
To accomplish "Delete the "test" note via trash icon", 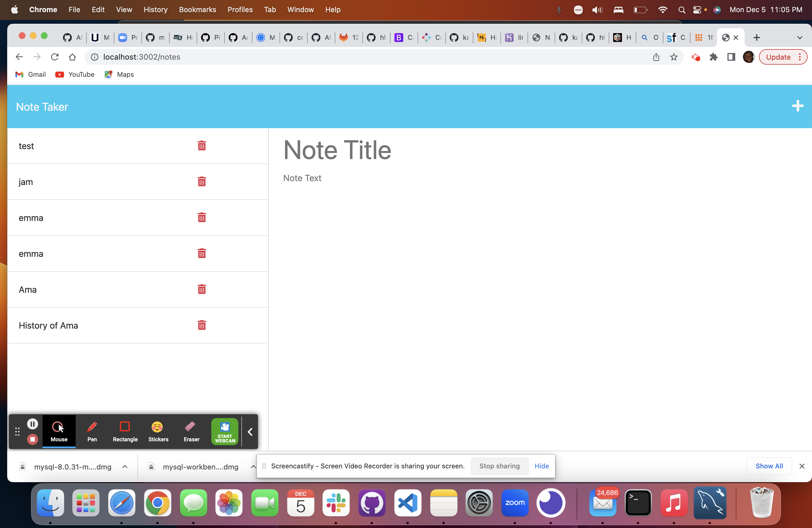I will (202, 146).
